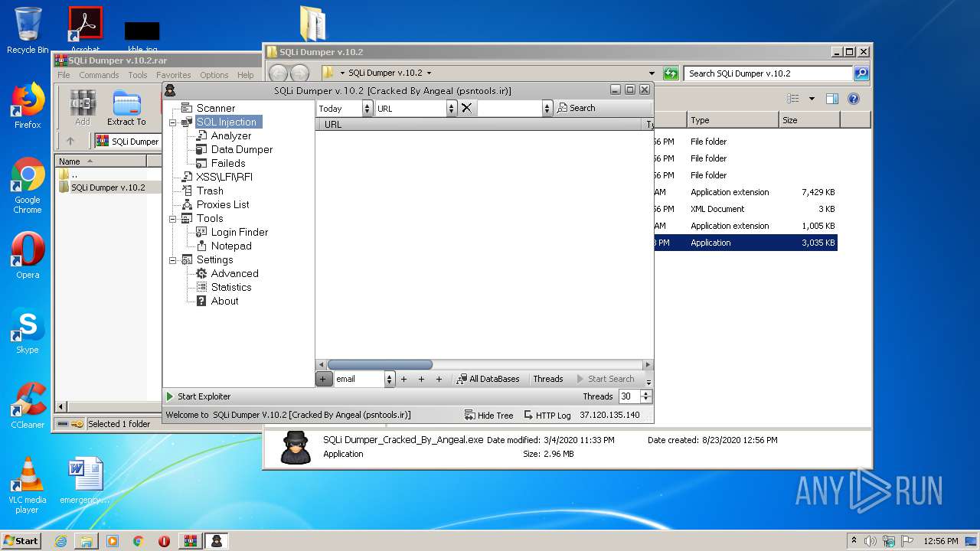Click the URL list scrollbar right arrow
The height and width of the screenshot is (551, 980).
pyautogui.click(x=648, y=365)
